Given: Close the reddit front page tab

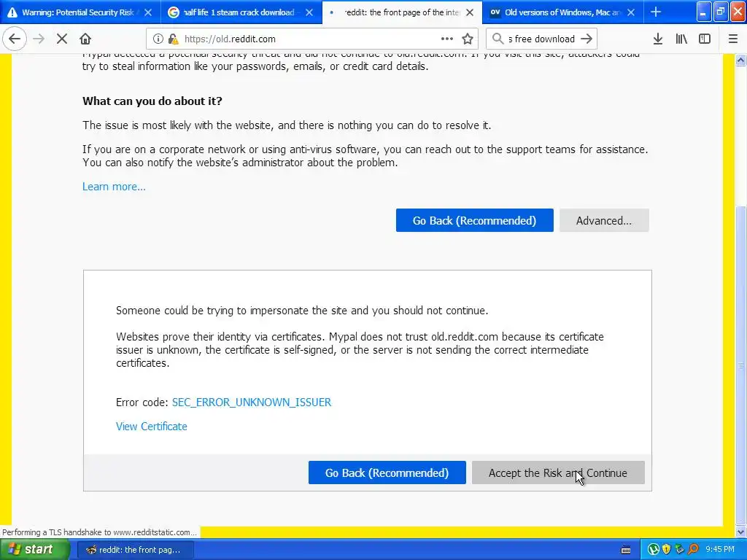Looking at the screenshot, I should 470,12.
